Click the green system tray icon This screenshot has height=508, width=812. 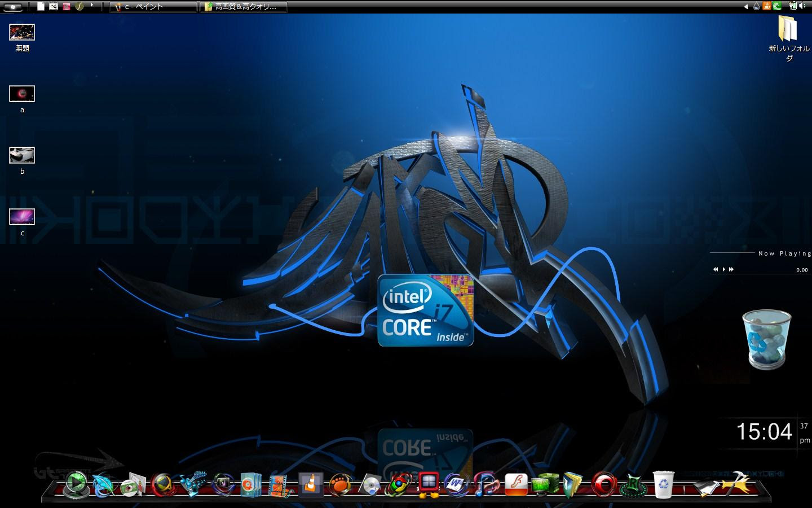(x=777, y=6)
